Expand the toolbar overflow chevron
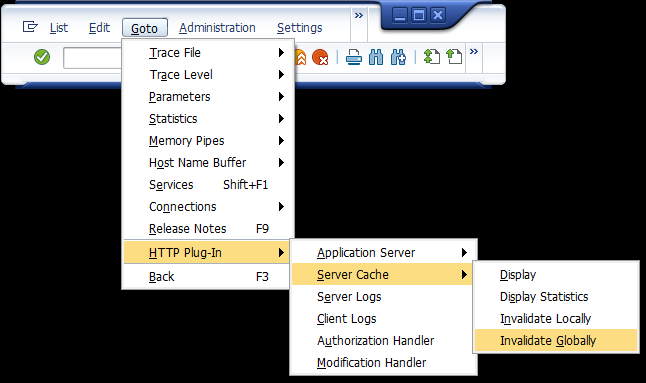 pos(474,51)
